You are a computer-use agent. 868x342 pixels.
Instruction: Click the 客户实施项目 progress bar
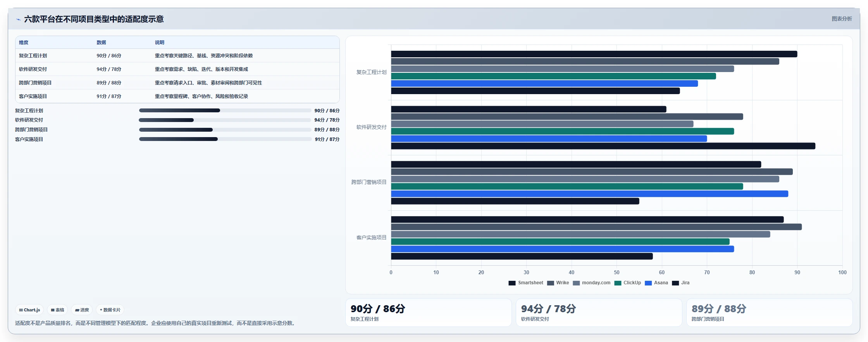click(225, 139)
